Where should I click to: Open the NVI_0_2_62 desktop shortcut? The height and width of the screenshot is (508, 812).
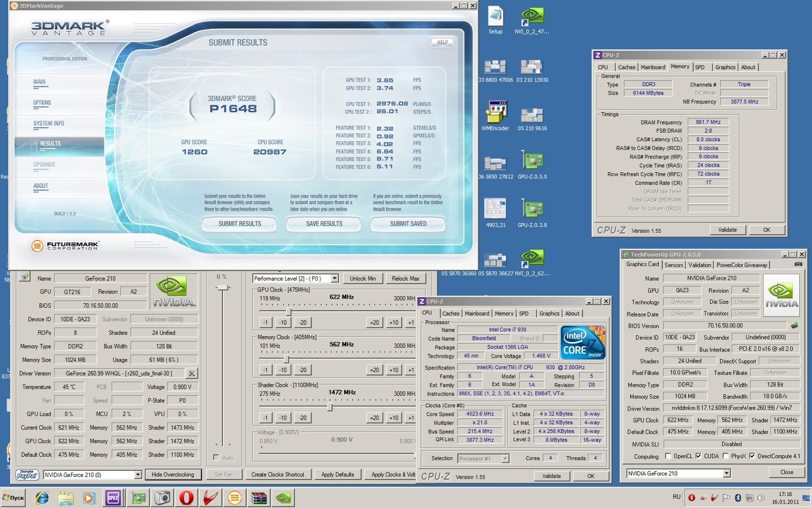tap(532, 262)
